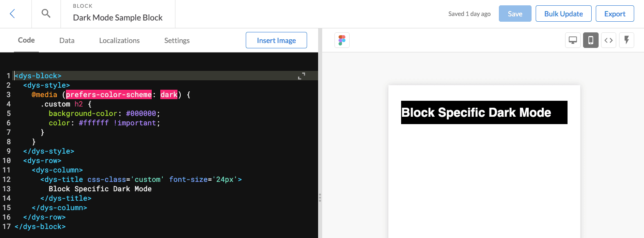
Task: Switch to mobile preview mode
Action: coord(591,40)
